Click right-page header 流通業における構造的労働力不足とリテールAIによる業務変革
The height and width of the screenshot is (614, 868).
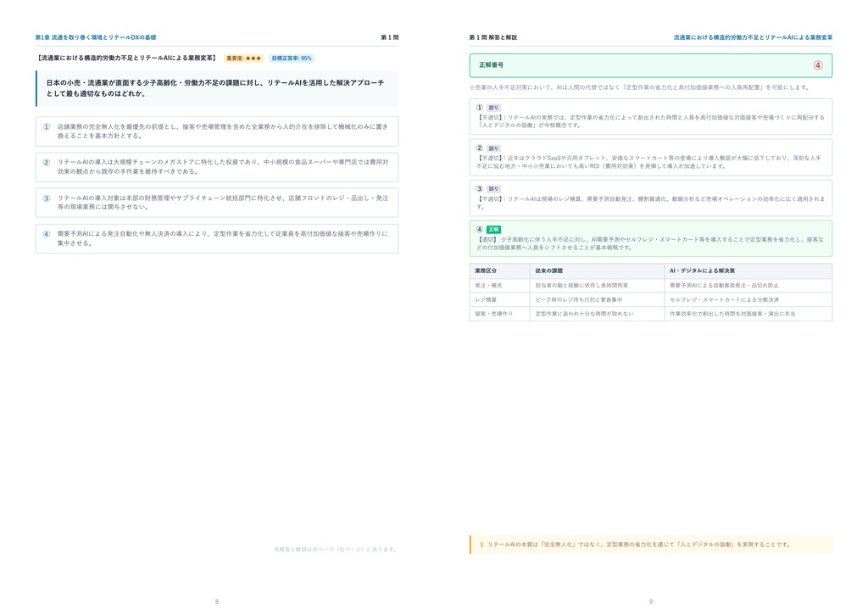(x=753, y=37)
